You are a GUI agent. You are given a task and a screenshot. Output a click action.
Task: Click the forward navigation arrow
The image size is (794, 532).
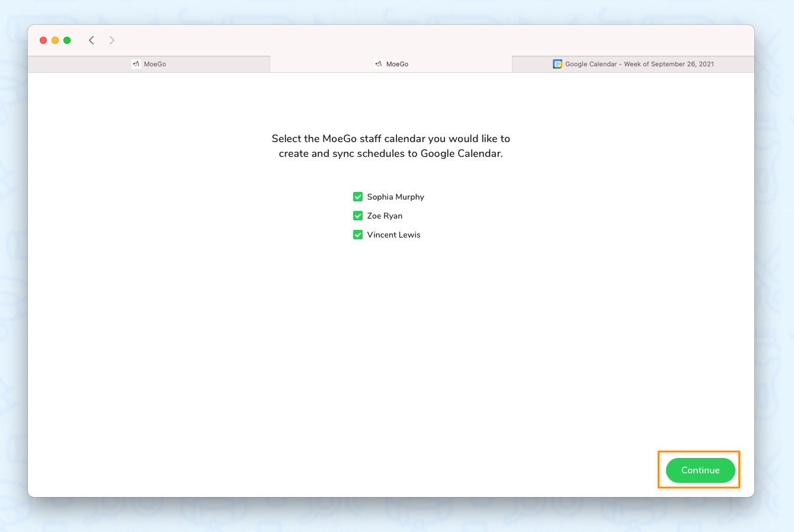pyautogui.click(x=112, y=40)
